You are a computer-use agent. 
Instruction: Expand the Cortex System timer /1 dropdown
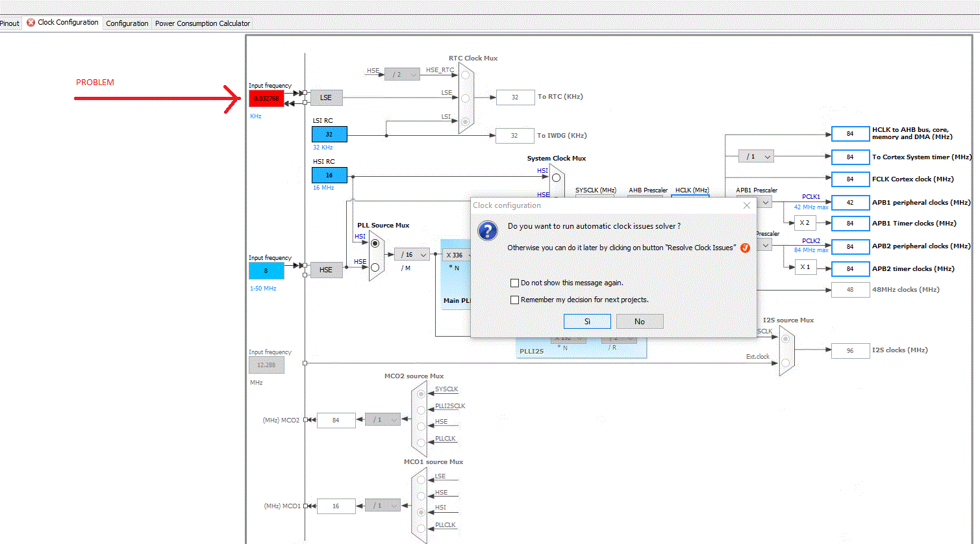pyautogui.click(x=756, y=157)
